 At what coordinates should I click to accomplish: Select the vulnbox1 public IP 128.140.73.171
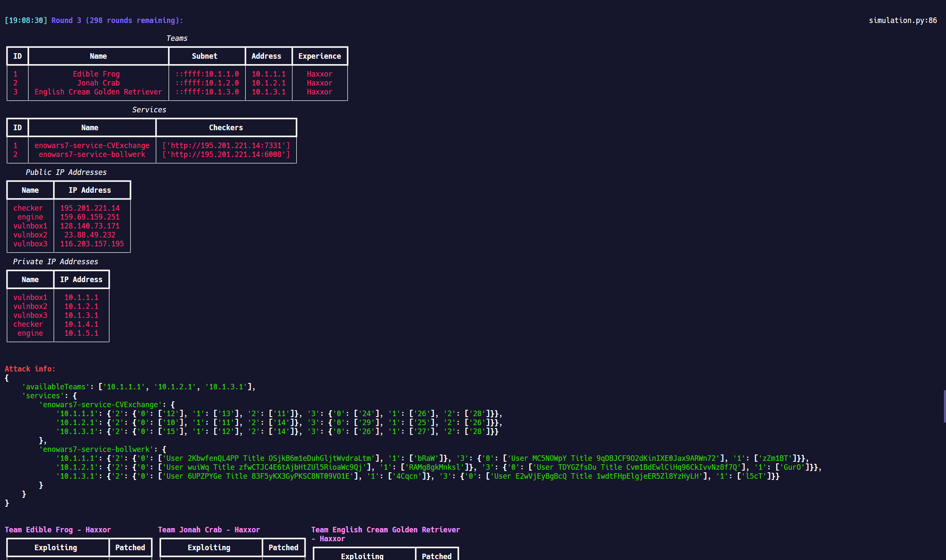point(90,226)
